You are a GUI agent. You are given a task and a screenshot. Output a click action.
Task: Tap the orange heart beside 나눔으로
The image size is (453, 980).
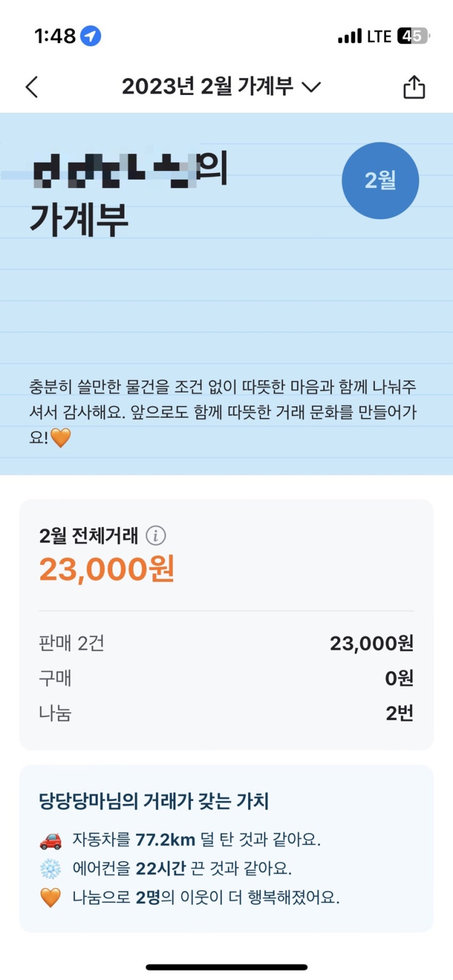pyautogui.click(x=51, y=897)
